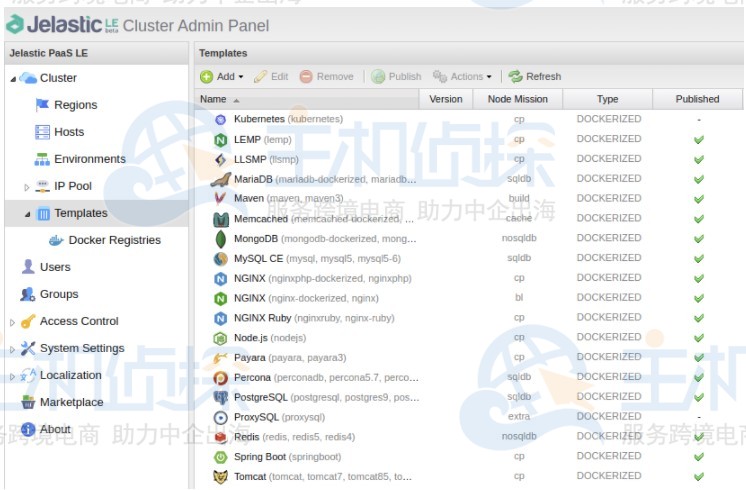Open the Add dropdown button
The height and width of the screenshot is (490, 746).
coord(222,77)
